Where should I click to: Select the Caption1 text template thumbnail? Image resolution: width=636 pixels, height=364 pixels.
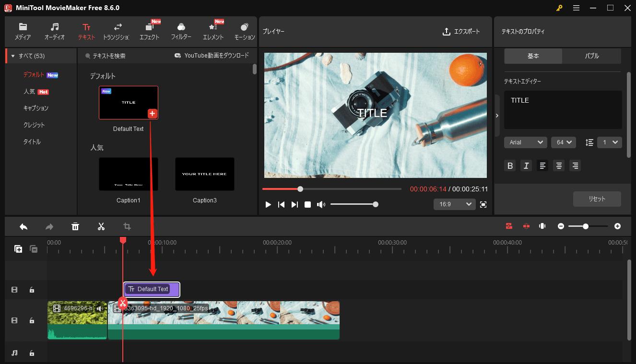point(128,174)
